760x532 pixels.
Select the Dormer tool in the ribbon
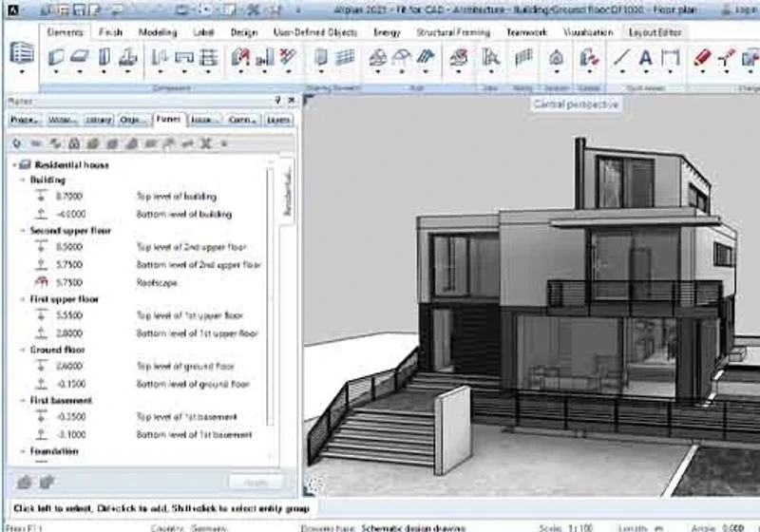[x=401, y=58]
